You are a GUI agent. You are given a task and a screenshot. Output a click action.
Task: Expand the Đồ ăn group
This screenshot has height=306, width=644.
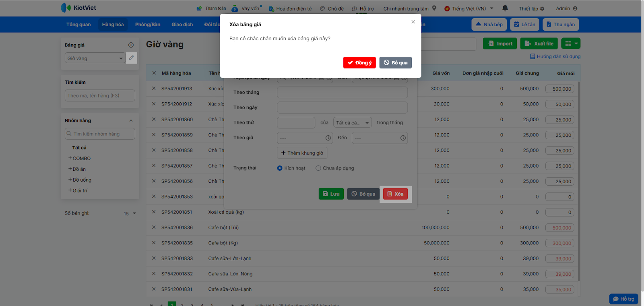point(70,169)
